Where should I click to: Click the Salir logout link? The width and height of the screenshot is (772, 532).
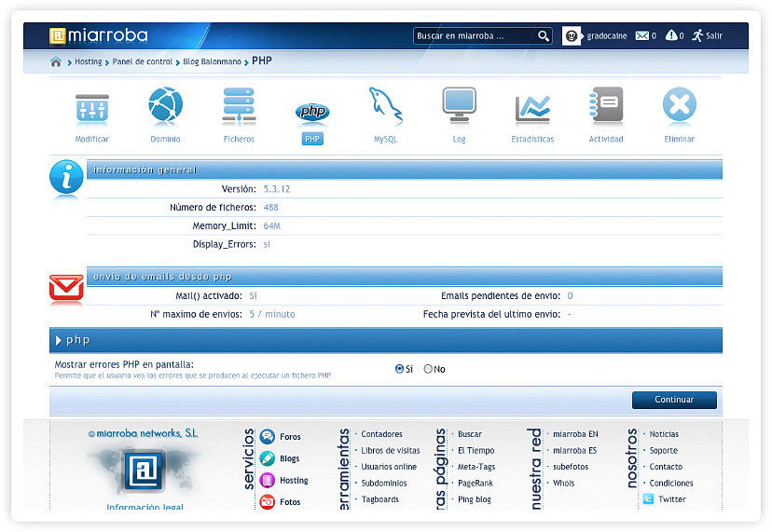coord(714,36)
